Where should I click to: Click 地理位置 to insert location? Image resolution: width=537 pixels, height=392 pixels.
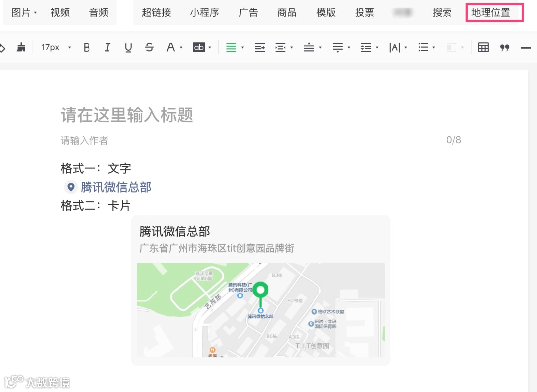point(491,12)
